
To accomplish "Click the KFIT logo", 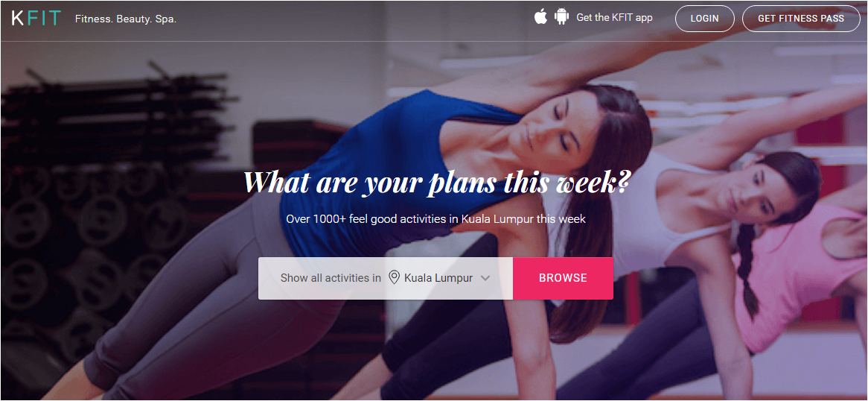I will click(x=36, y=19).
